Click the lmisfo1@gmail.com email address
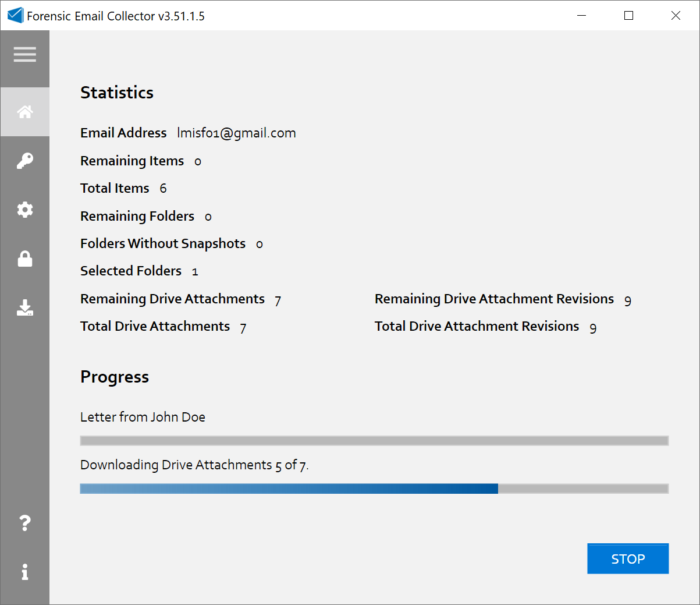 tap(236, 133)
